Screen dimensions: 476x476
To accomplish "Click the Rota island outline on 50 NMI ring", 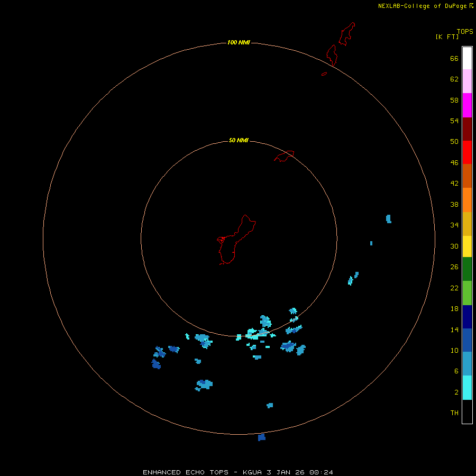I will tap(284, 156).
